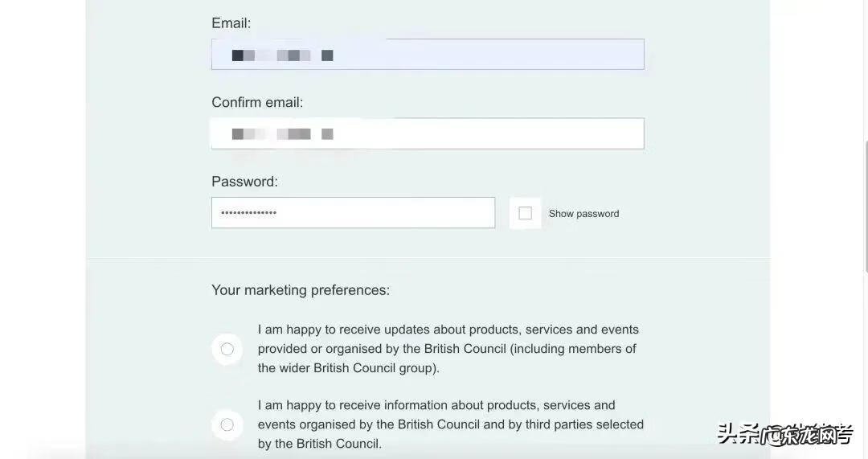Click the "receive updates about products" option text
Screen dimensions: 868x459
point(448,330)
